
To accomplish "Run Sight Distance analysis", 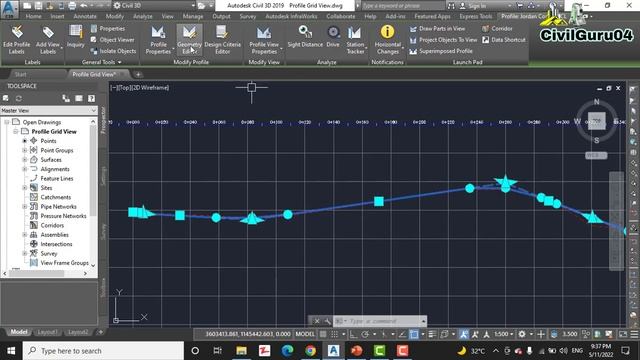I will (x=305, y=37).
